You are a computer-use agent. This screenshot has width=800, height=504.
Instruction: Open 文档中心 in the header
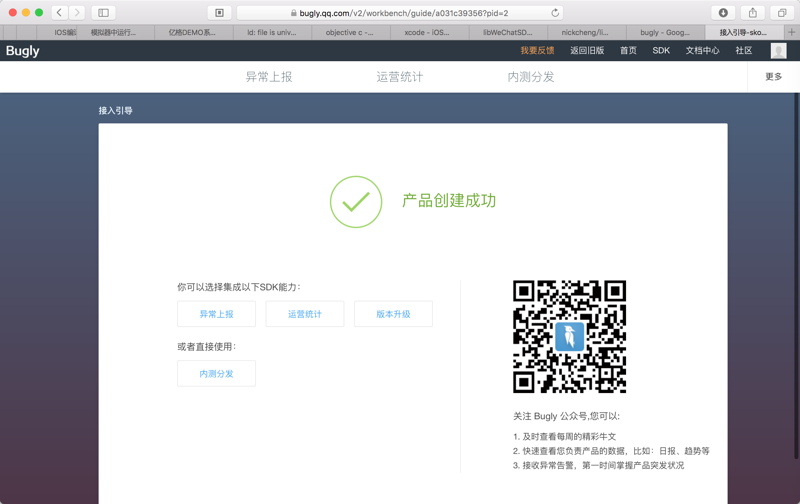pyautogui.click(x=703, y=51)
